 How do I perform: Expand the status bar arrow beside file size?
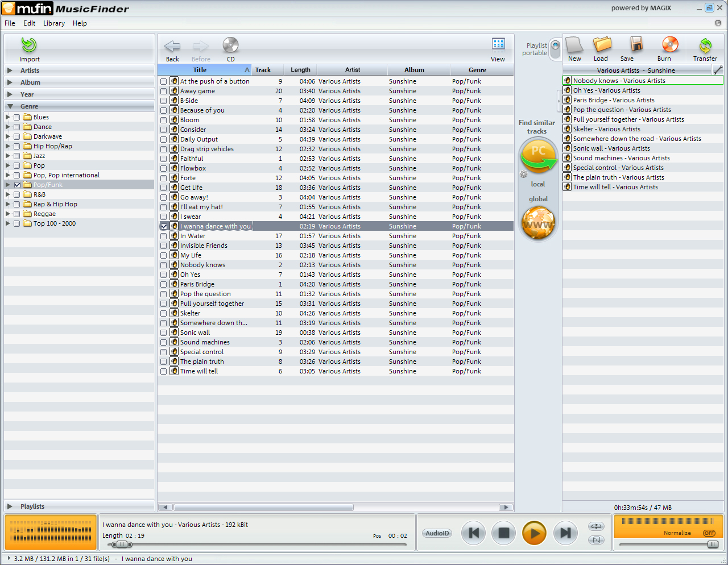pyautogui.click(x=9, y=558)
